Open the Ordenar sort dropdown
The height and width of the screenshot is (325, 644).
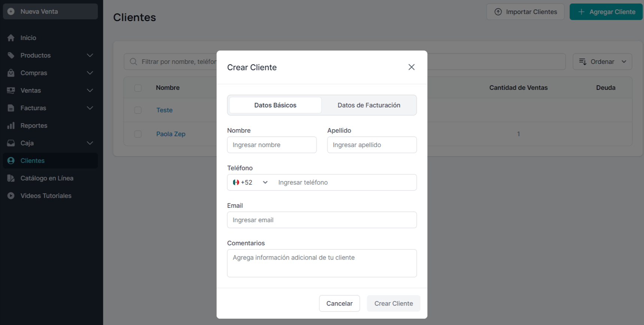(602, 62)
